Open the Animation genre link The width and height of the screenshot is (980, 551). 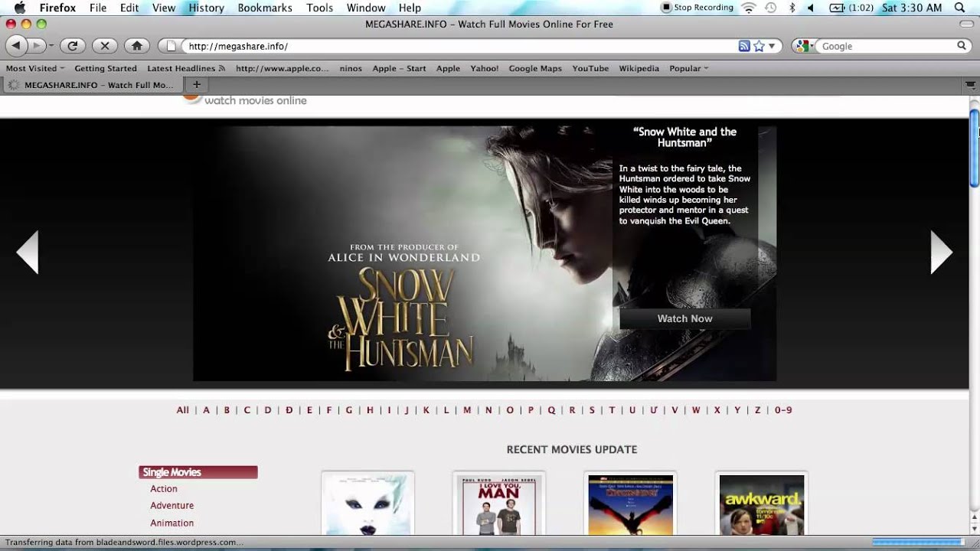tap(172, 523)
